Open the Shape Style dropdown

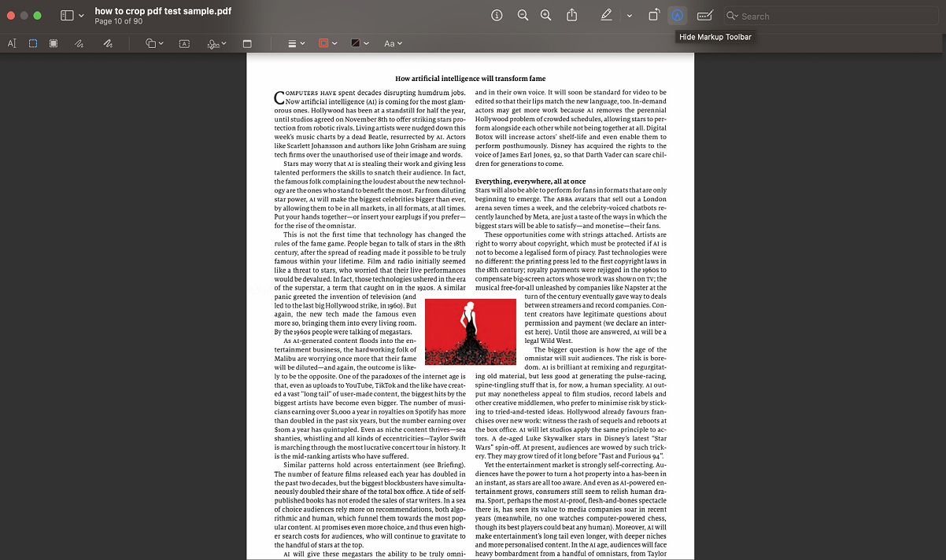[295, 43]
